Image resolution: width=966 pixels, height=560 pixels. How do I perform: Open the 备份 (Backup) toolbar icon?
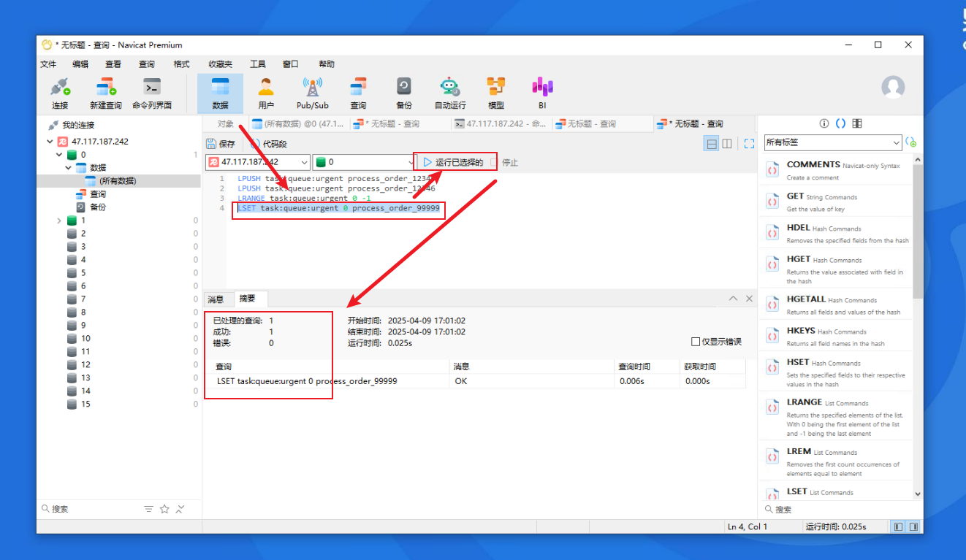click(x=404, y=93)
